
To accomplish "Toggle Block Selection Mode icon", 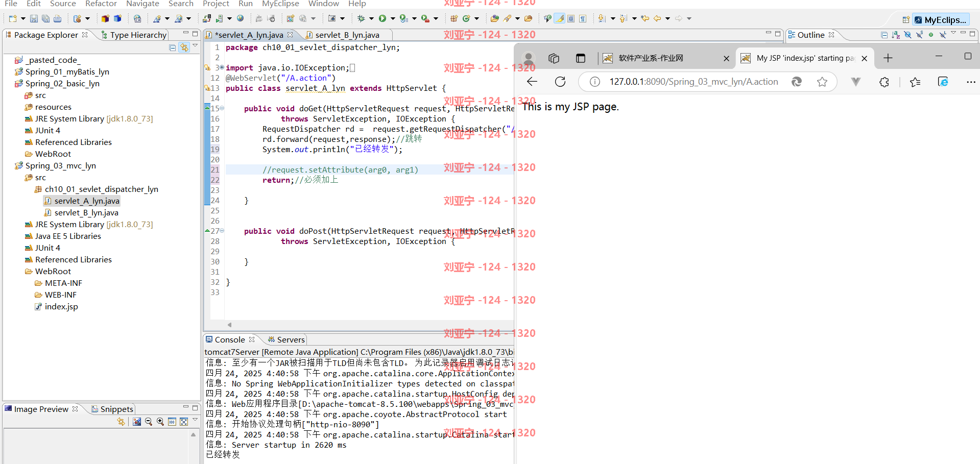I will click(x=571, y=19).
